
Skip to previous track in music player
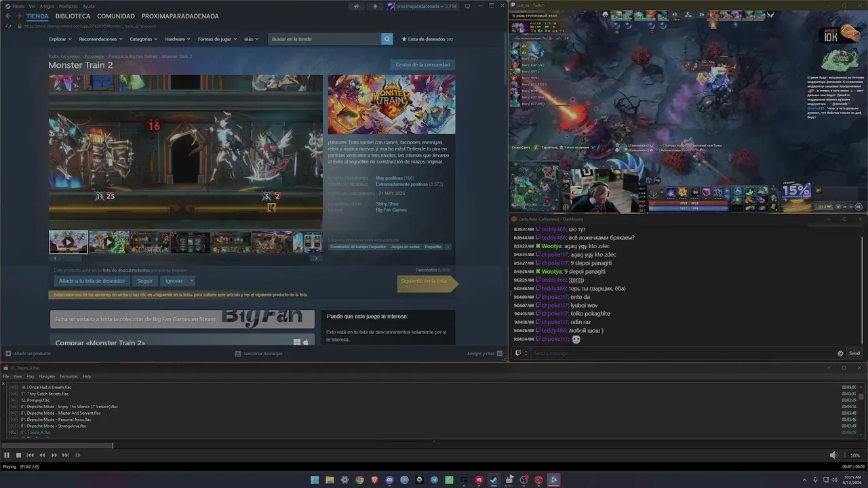click(30, 455)
